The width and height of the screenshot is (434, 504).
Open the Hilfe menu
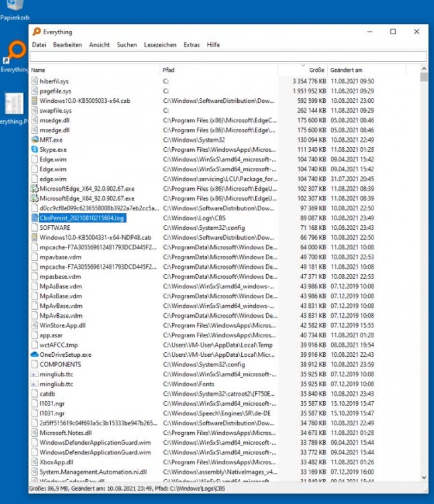pyautogui.click(x=214, y=44)
